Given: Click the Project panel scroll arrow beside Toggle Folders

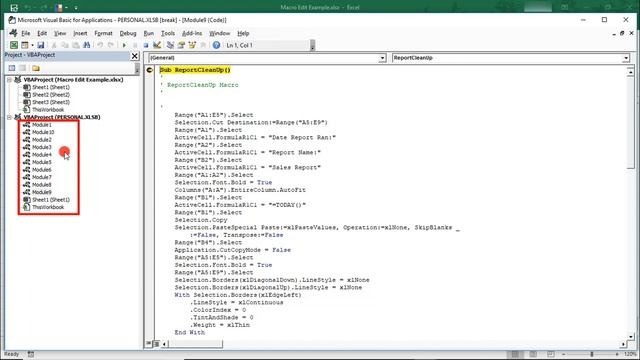Looking at the screenshot, I should tap(137, 69).
